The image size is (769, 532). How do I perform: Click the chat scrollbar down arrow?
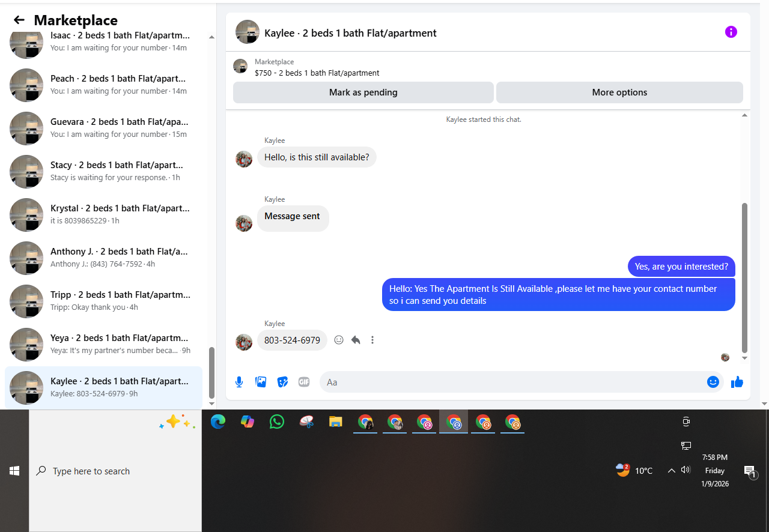745,358
